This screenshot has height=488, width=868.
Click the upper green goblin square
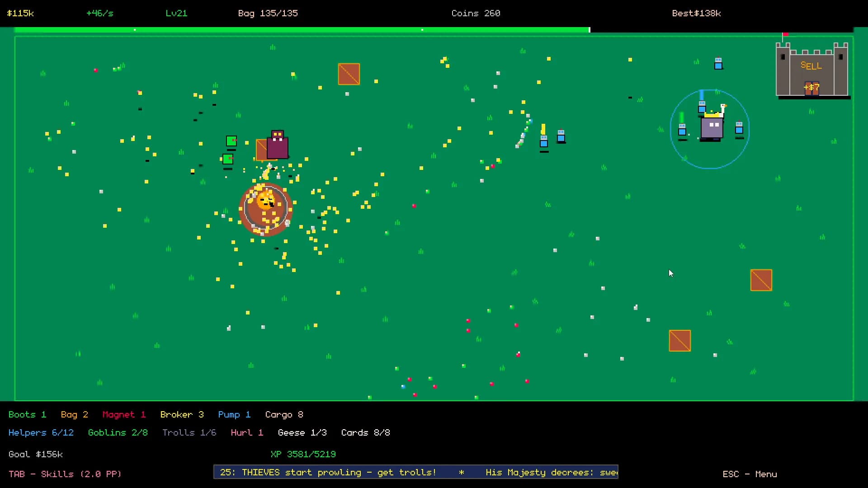231,141
